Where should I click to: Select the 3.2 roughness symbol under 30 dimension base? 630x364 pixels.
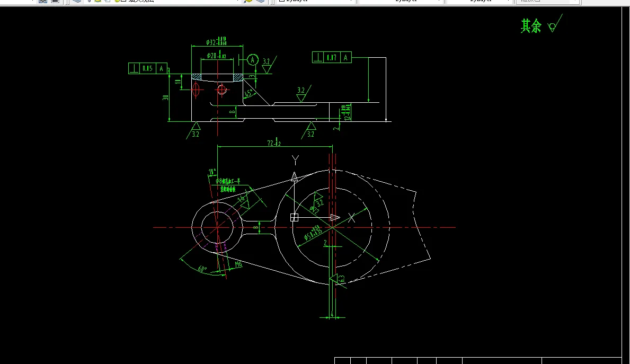tap(193, 130)
